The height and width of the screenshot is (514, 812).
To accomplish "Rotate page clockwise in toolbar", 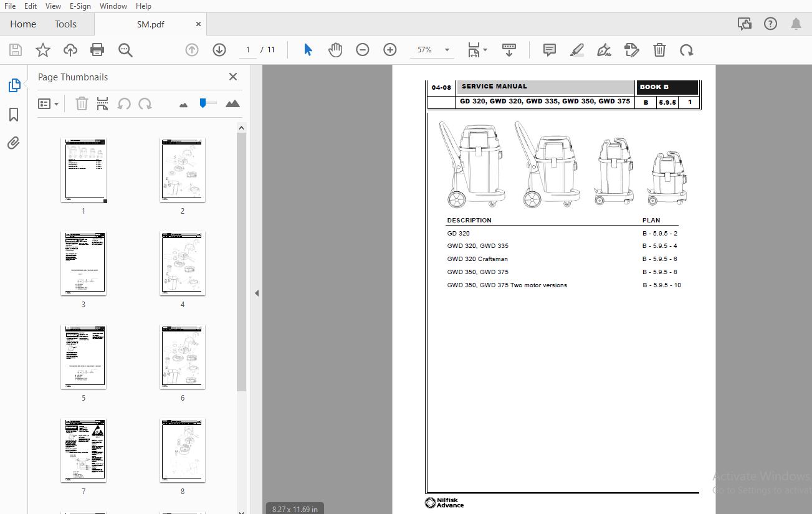I will [x=687, y=50].
